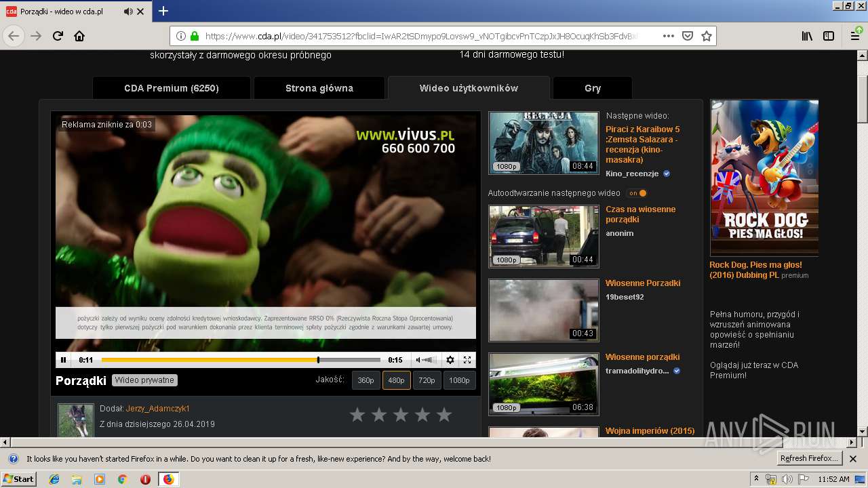The height and width of the screenshot is (488, 868).
Task: Click the Kino_recenzje channel name
Action: [x=632, y=174]
